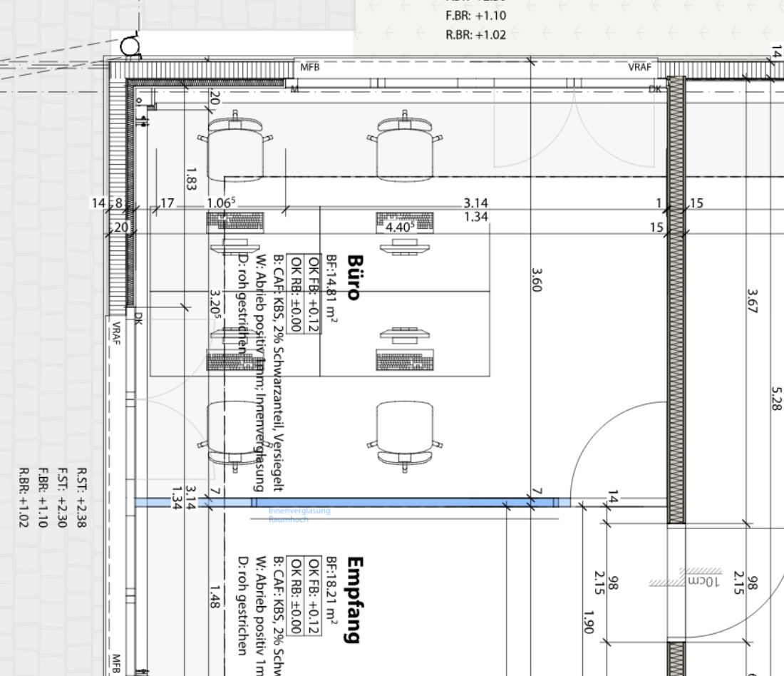Click the blue Innenverglasung Raumhoch text label

pyautogui.click(x=299, y=515)
